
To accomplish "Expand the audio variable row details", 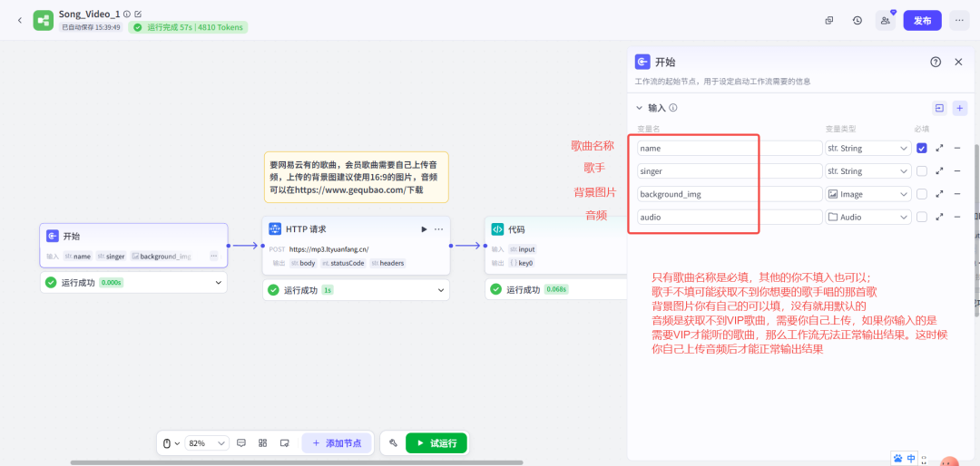I will 939,217.
